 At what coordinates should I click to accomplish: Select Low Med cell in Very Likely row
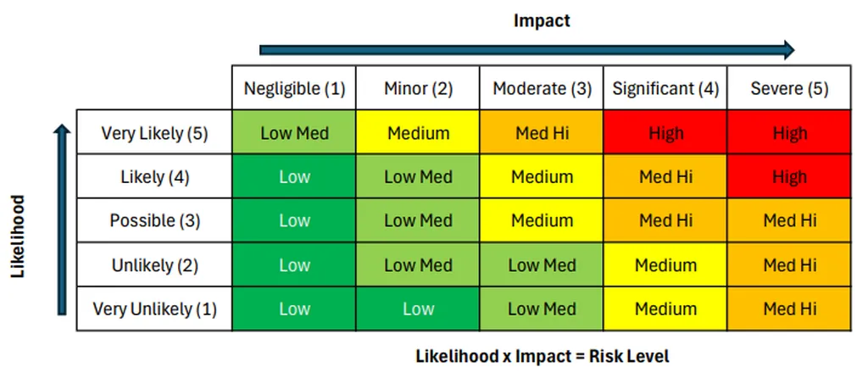click(x=294, y=133)
